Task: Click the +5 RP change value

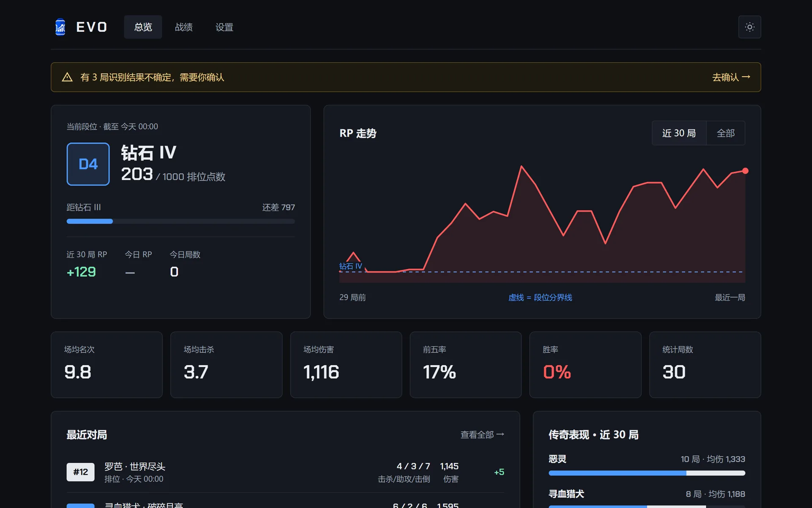Action: [x=499, y=472]
